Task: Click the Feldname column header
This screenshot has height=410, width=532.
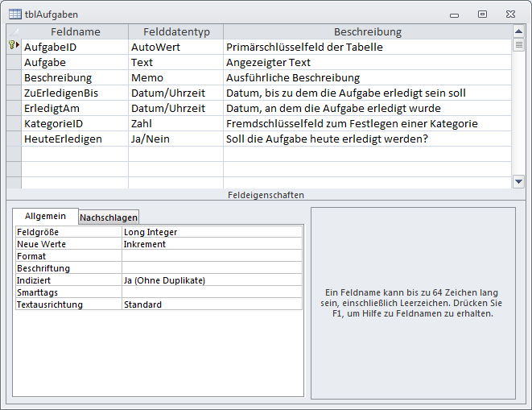Action: click(x=75, y=31)
